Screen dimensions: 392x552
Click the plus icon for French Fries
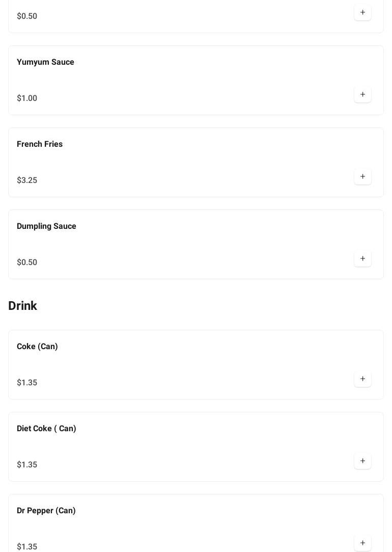[362, 177]
